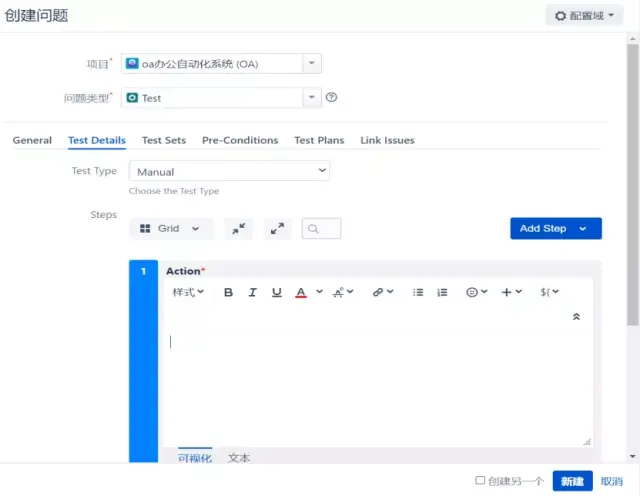Click the steps search field
Screen dimensions: 640x496
pos(321,229)
